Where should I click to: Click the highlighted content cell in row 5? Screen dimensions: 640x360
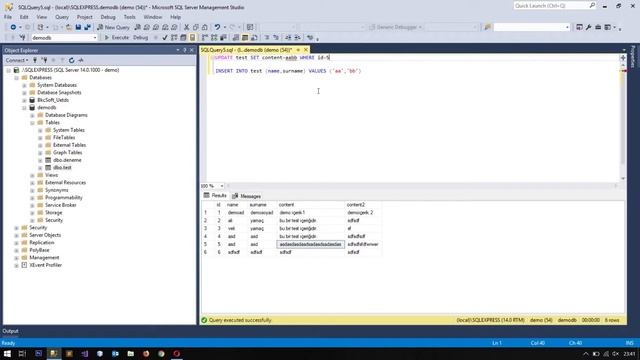pyautogui.click(x=311, y=244)
